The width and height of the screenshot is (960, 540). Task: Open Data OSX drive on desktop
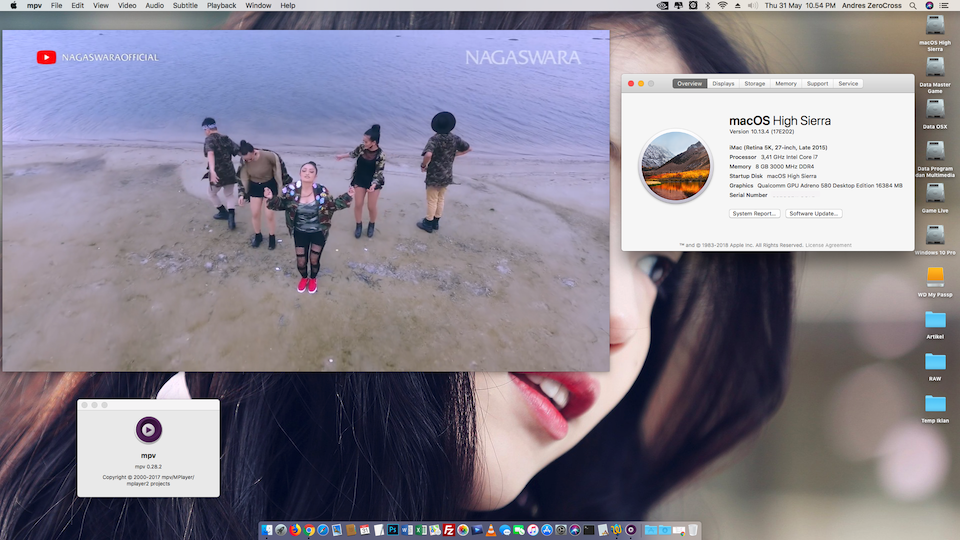tap(935, 114)
